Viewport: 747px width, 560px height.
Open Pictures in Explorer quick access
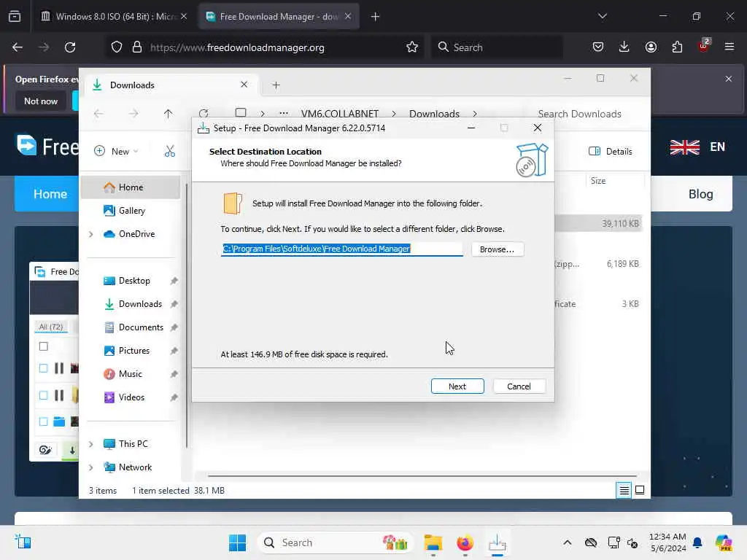tap(134, 351)
